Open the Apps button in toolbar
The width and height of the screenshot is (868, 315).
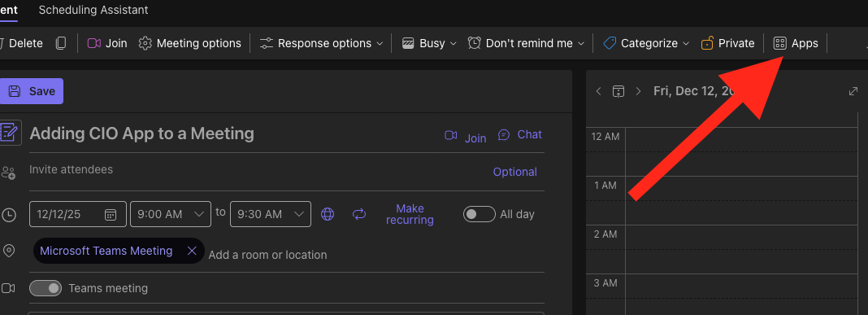pyautogui.click(x=796, y=43)
